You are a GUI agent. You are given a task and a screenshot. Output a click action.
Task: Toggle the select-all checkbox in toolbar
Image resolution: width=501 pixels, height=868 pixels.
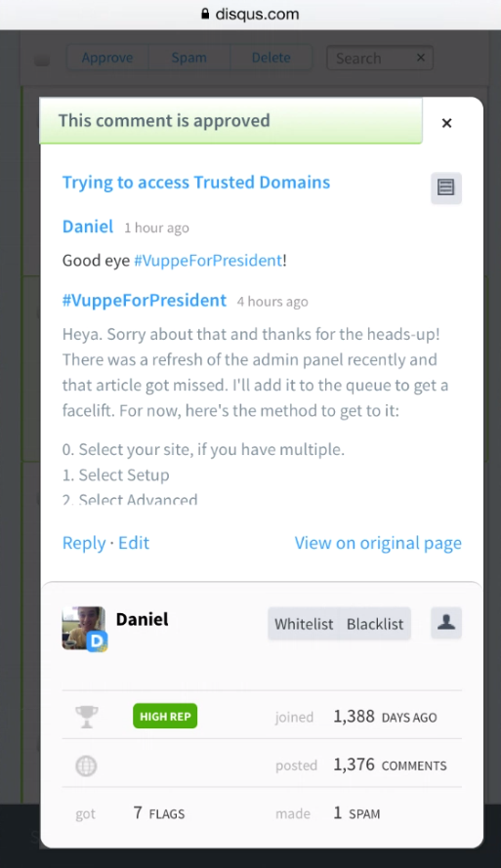coord(42,60)
